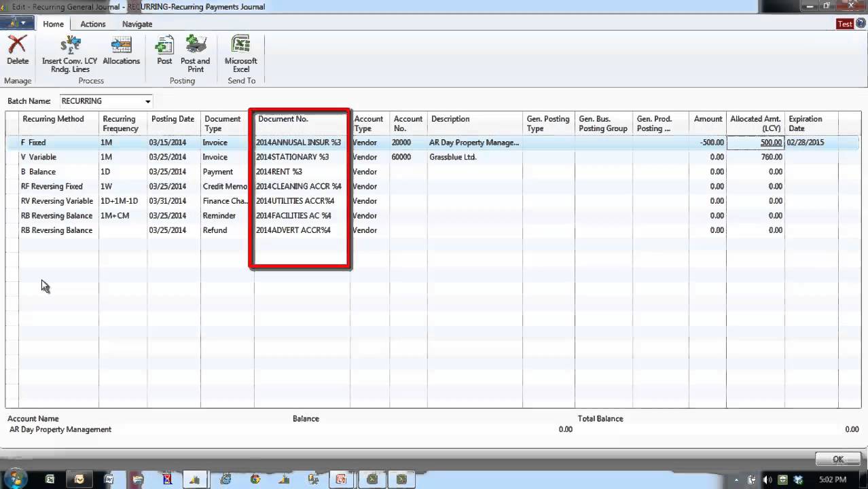868x489 pixels.
Task: Click the Dropbox tray icon
Action: 797,479
